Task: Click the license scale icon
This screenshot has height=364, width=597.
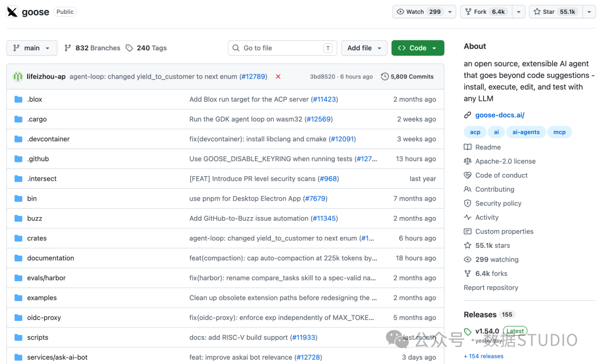Action: click(468, 161)
